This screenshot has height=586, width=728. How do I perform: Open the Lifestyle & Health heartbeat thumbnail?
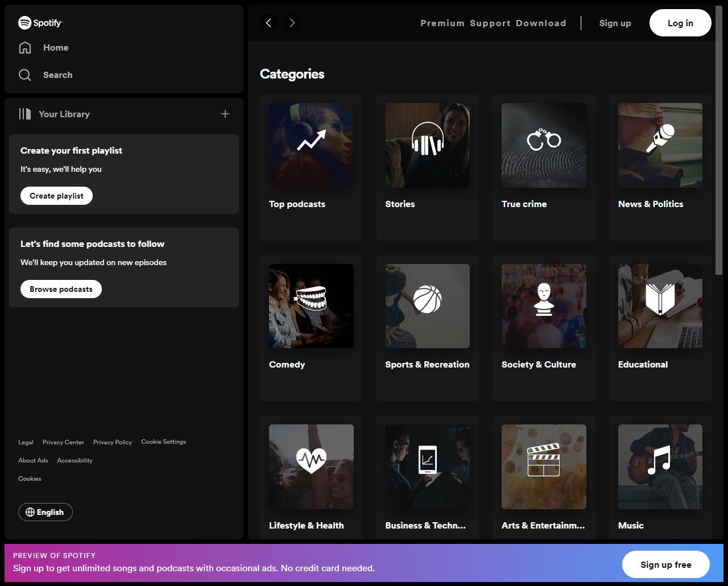311,467
